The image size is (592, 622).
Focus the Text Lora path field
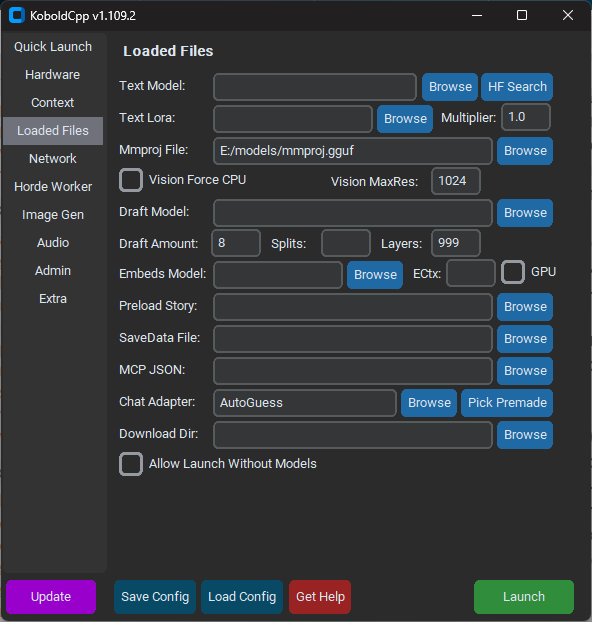click(293, 119)
